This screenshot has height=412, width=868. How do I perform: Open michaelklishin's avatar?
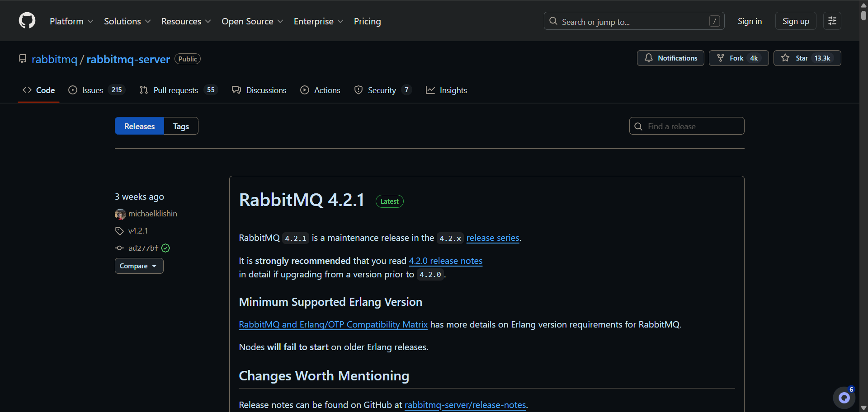click(120, 214)
